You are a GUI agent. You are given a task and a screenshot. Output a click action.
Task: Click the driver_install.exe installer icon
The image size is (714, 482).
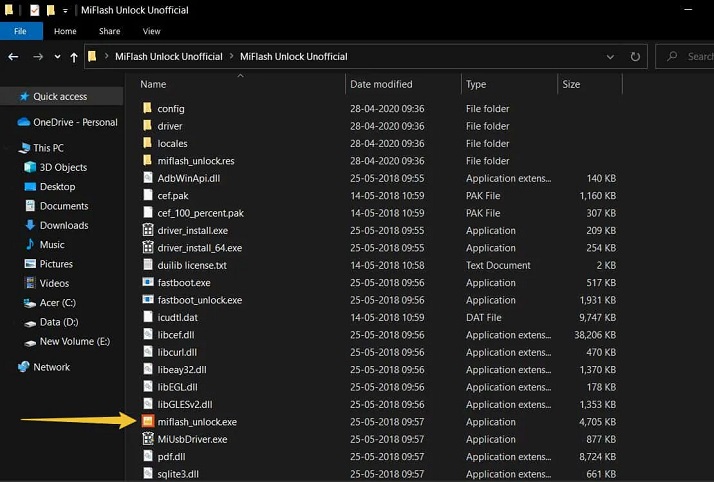click(x=148, y=229)
